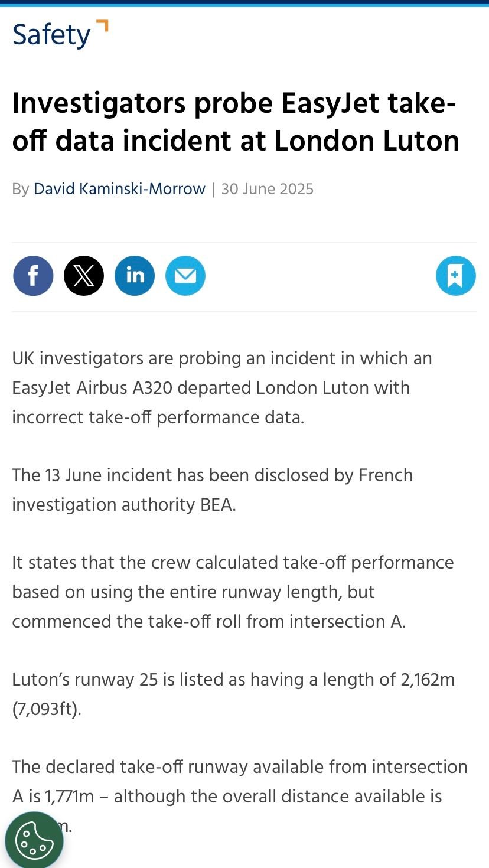This screenshot has width=489, height=868.
Task: Click the article headline about EasyJet
Action: pyautogui.click(x=236, y=121)
